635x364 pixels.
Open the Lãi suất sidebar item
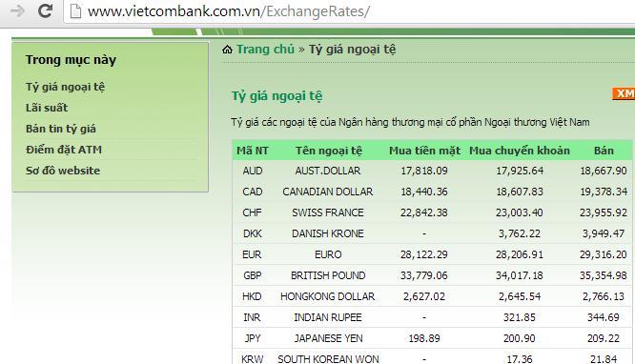coord(47,108)
